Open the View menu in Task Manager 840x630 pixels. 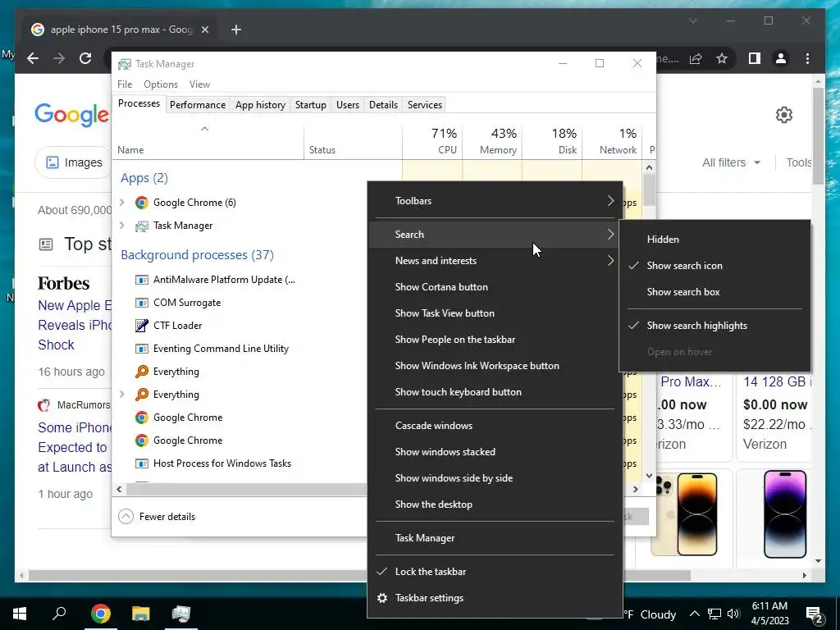pos(199,84)
